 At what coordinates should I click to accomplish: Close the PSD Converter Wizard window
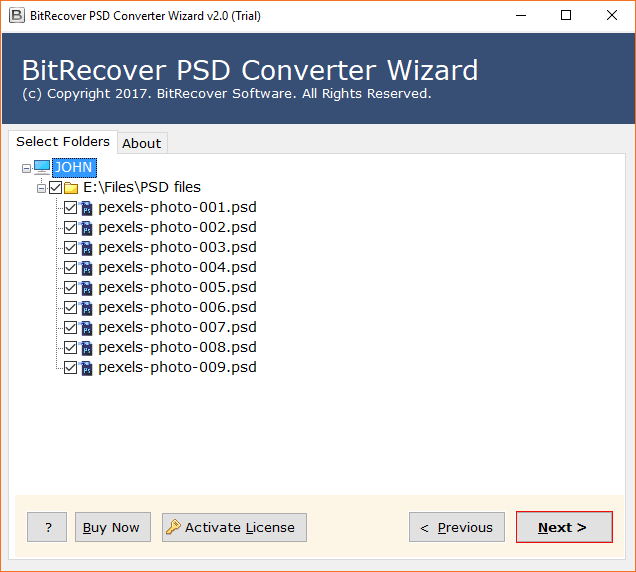[x=612, y=15]
